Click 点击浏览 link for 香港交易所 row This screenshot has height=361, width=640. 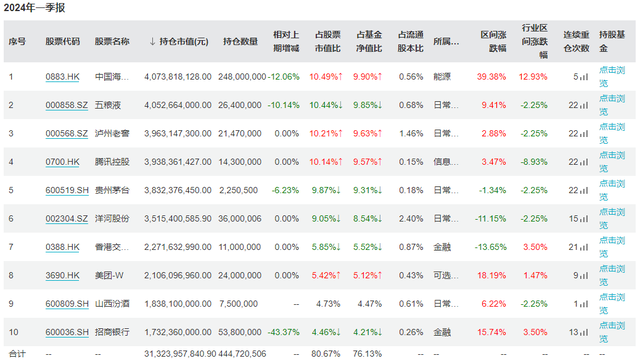pyautogui.click(x=612, y=247)
